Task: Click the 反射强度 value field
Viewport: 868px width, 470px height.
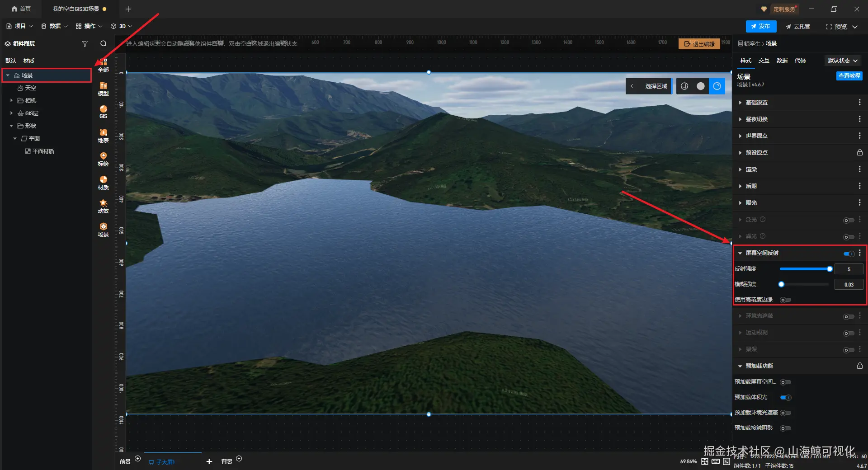Action: click(849, 269)
